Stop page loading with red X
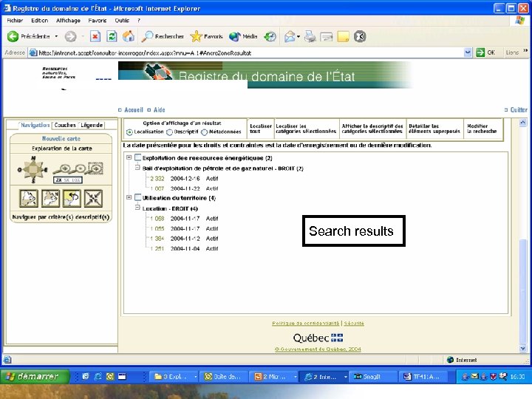532x399 pixels. 95,36
